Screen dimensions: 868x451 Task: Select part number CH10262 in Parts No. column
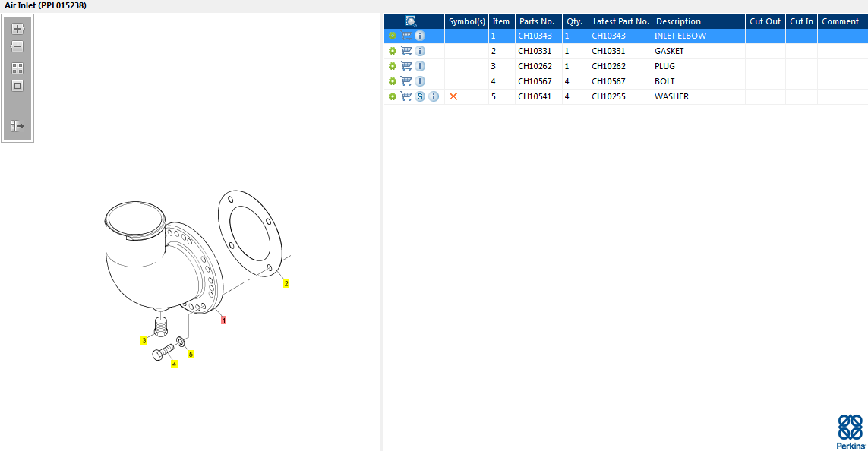point(535,66)
